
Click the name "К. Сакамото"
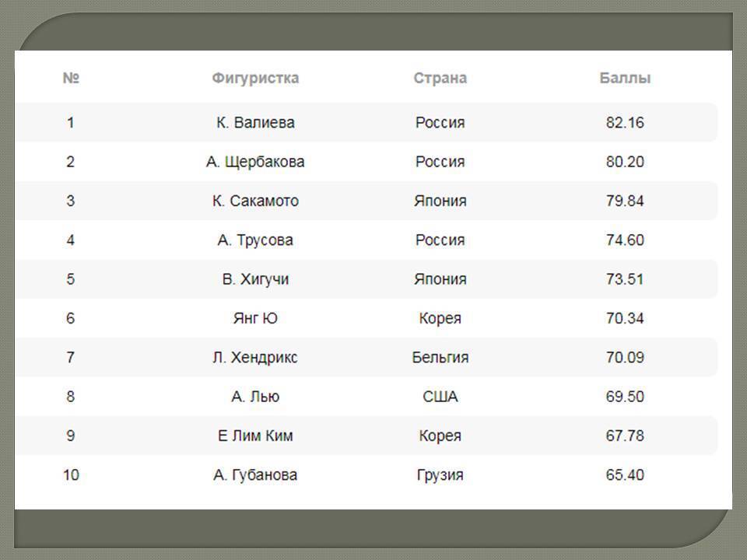[x=255, y=201]
